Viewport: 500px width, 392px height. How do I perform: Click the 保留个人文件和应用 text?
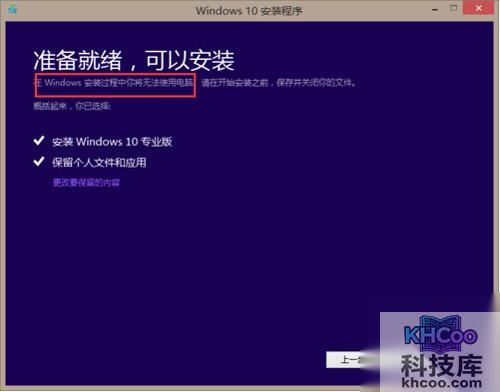point(99,163)
